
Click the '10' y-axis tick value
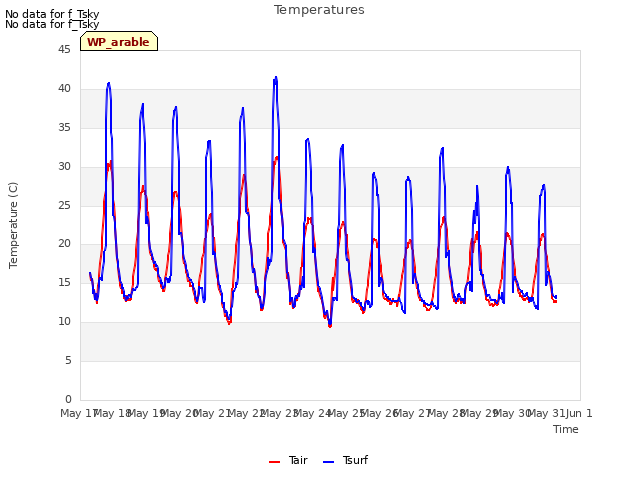point(64,322)
